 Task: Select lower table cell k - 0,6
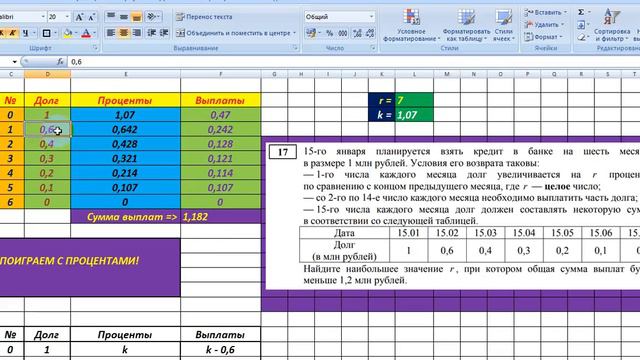220,349
